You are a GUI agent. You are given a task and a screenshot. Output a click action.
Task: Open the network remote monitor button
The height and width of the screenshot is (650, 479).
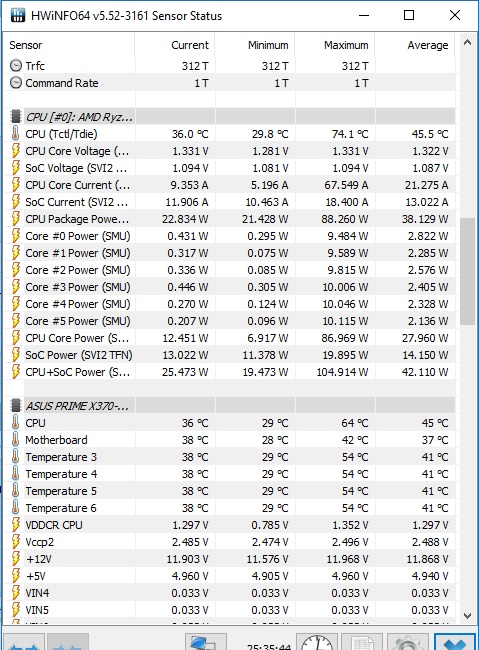(206, 643)
